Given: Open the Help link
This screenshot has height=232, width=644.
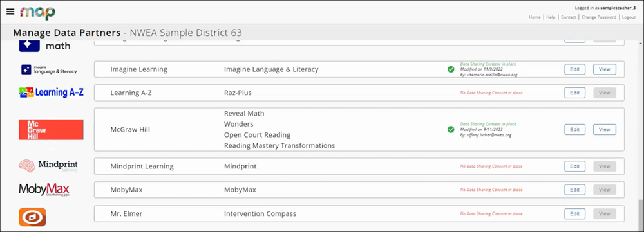Looking at the screenshot, I should tap(551, 17).
